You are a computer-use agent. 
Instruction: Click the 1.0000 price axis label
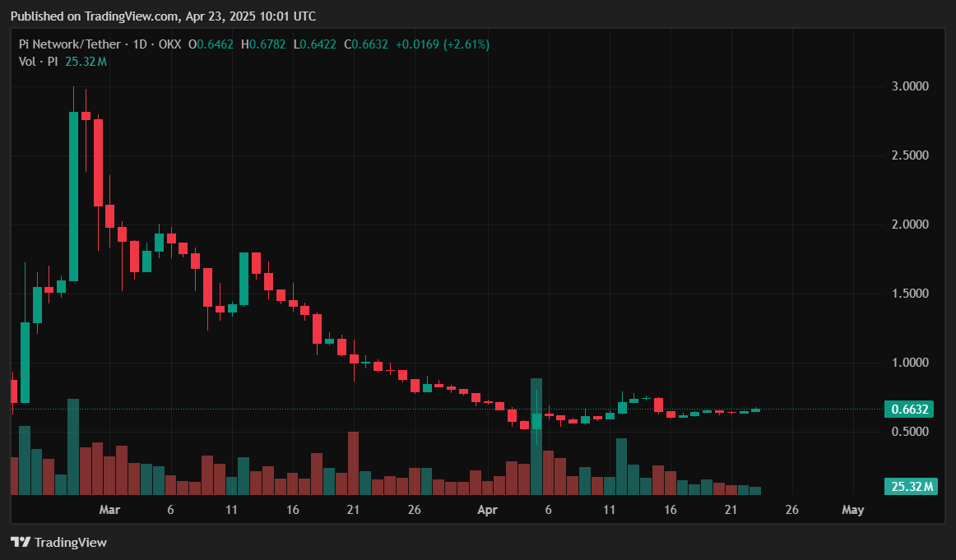pos(910,363)
